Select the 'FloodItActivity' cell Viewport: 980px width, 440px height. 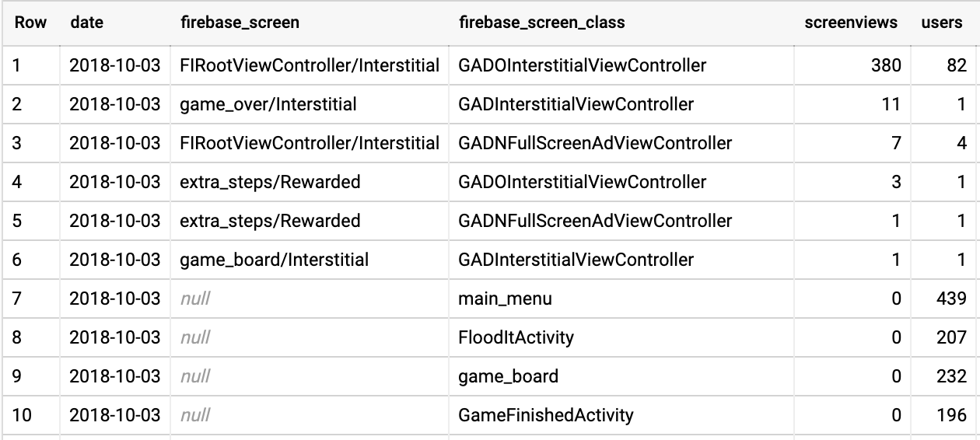[x=516, y=337]
